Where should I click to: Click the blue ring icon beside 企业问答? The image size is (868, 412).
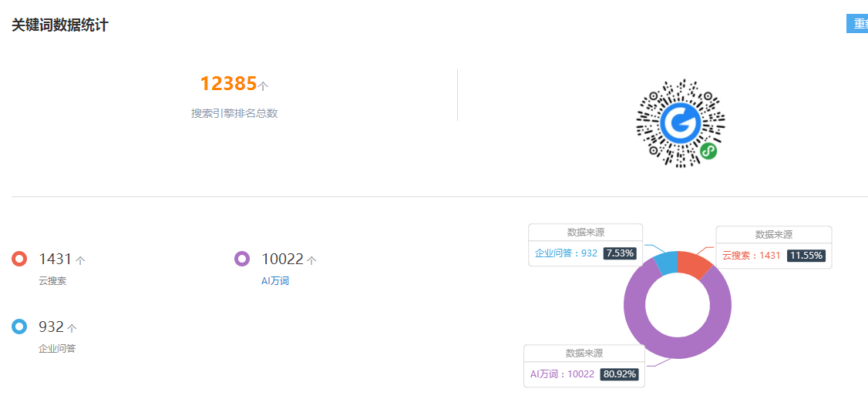pos(19,327)
